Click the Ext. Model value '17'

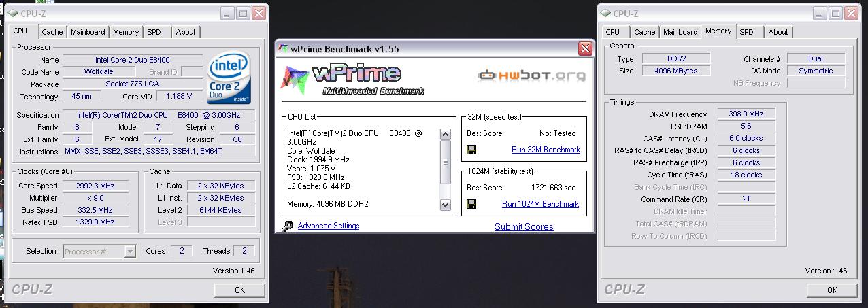158,139
